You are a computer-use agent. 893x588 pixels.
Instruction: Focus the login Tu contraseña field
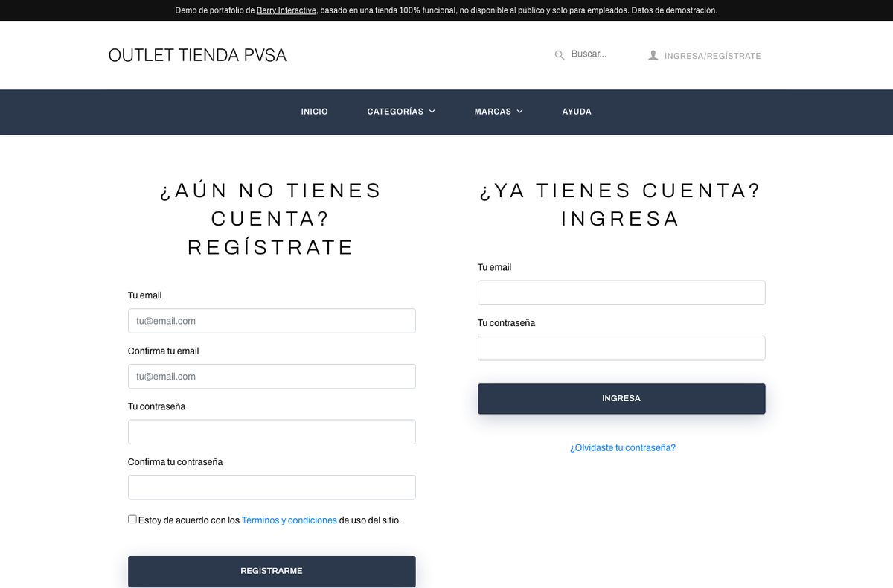pos(621,348)
